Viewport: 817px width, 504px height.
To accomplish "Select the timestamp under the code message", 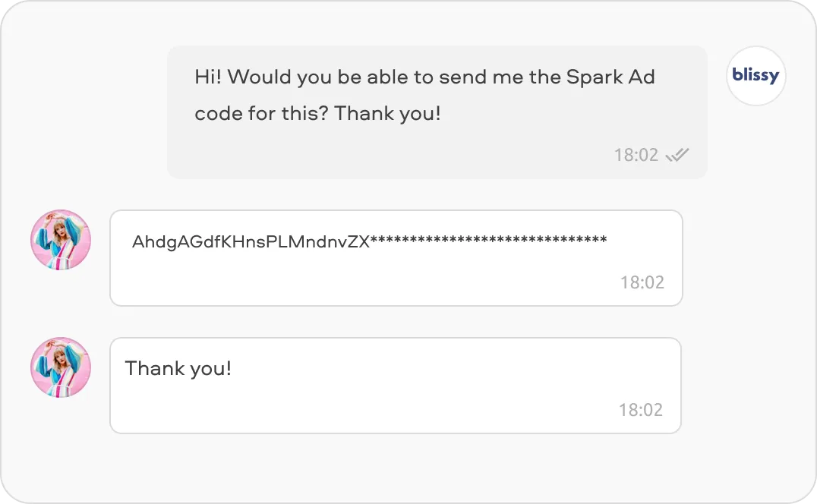I will click(643, 282).
